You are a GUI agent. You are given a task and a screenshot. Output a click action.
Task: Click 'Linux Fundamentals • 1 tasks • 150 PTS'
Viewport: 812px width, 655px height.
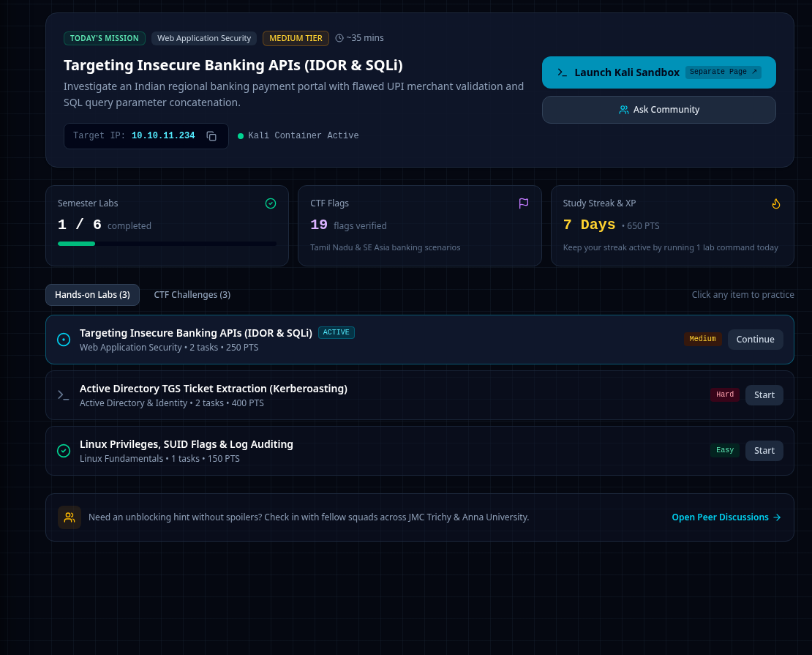[x=159, y=459]
